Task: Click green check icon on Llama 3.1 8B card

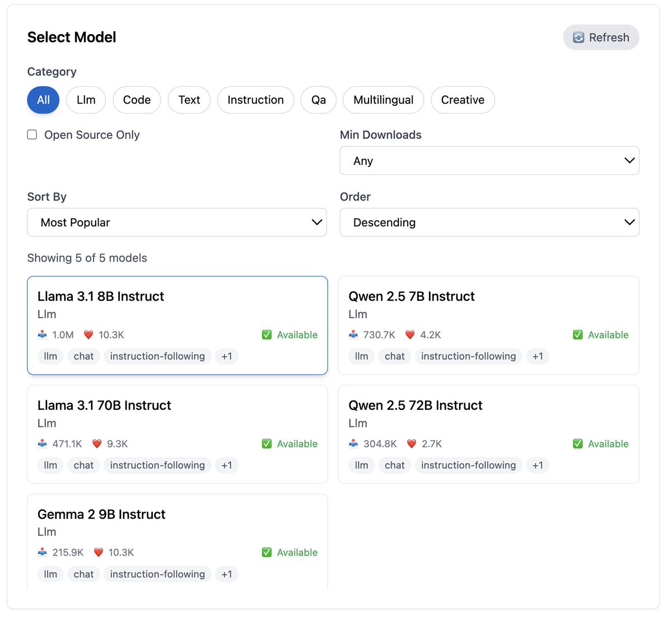Action: (267, 335)
